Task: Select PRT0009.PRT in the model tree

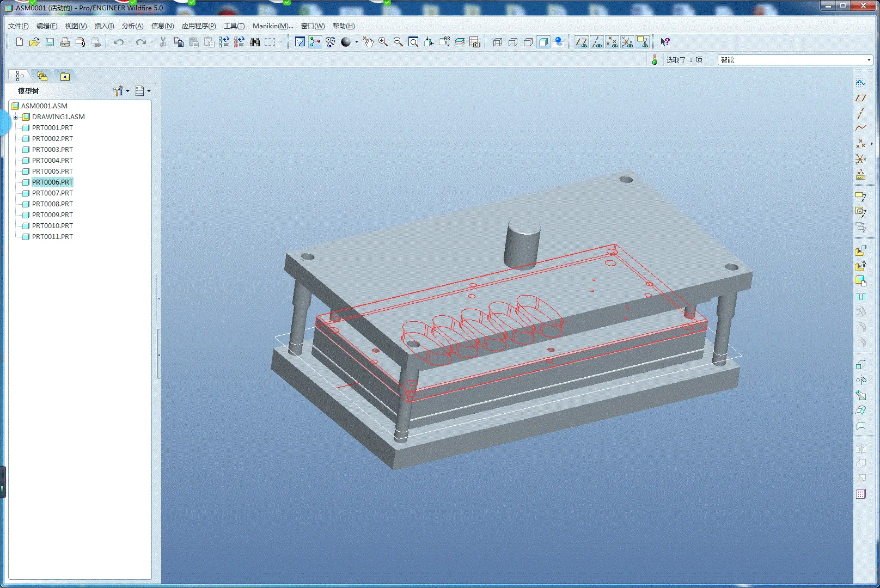Action: click(x=52, y=215)
